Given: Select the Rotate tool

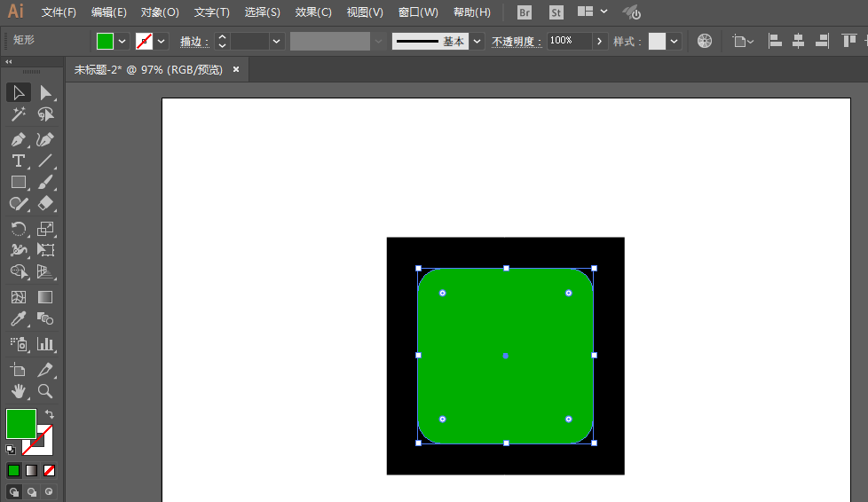Looking at the screenshot, I should click(19, 229).
